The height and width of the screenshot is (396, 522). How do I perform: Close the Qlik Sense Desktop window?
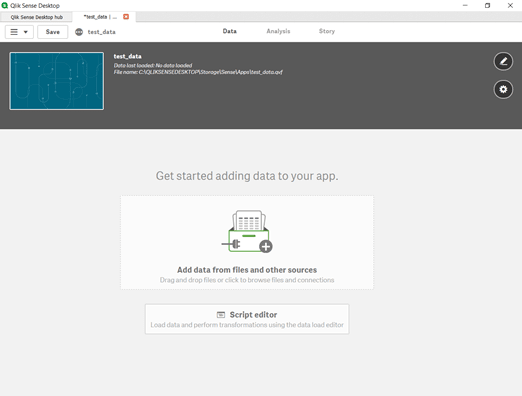(510, 5)
